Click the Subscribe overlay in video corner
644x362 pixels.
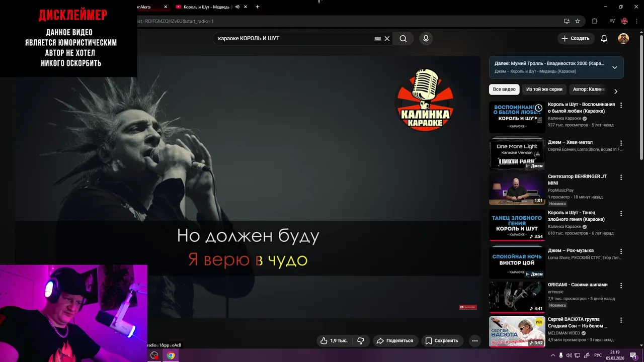[467, 307]
